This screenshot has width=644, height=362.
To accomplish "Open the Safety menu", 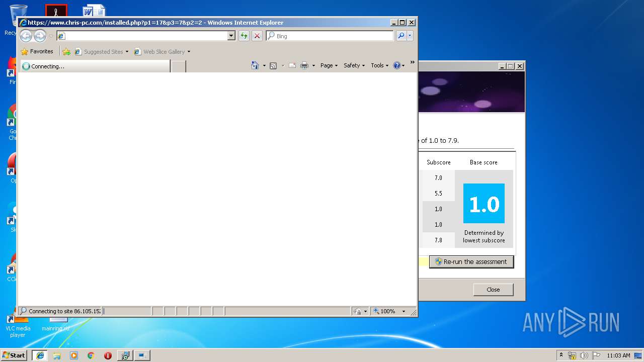I will click(354, 65).
